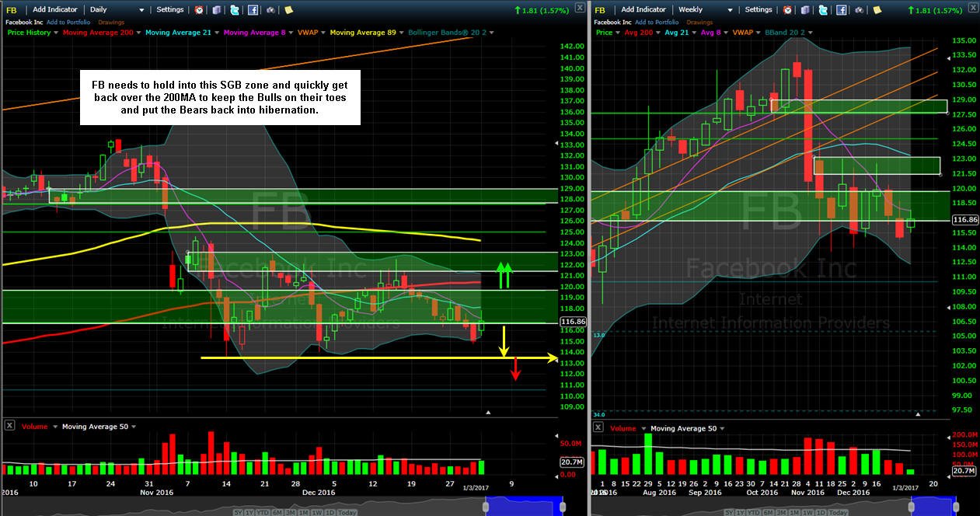Click Add Indicator in the Weekly chart toolbar

643,10
